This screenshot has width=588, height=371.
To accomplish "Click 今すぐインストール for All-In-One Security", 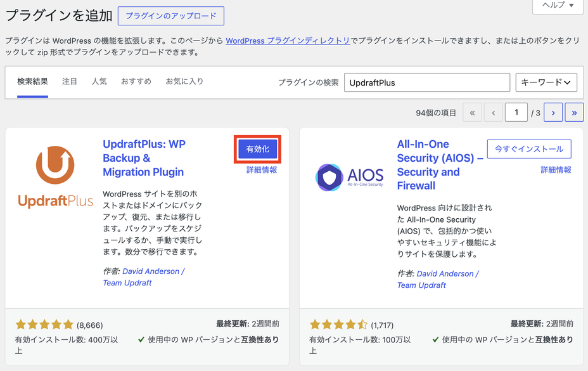I will click(x=529, y=149).
